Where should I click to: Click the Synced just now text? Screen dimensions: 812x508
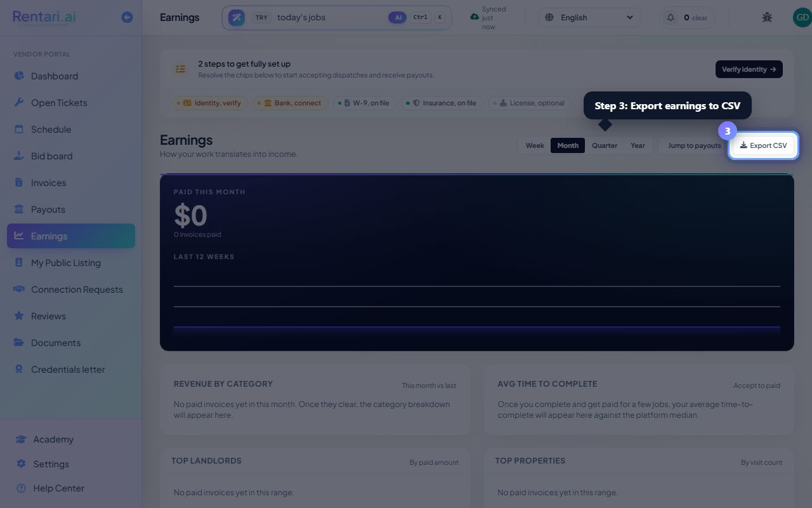tap(494, 18)
